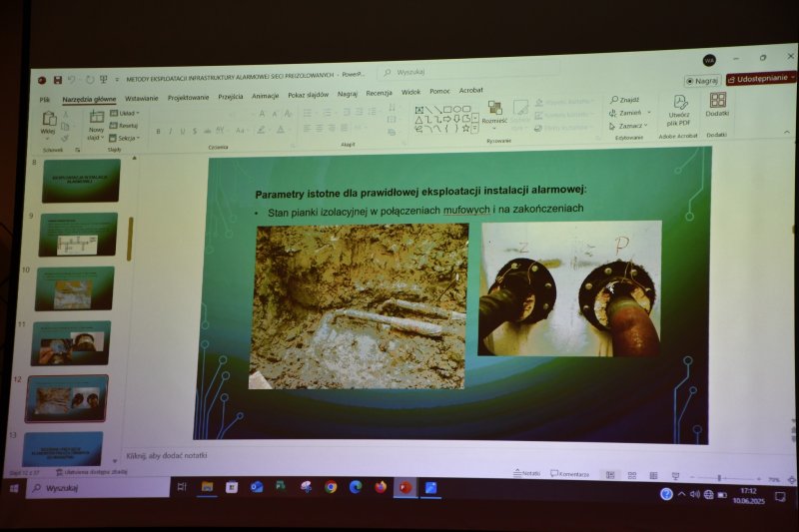The width and height of the screenshot is (799, 532).
Task: Use the format painter brush icon
Action: pos(66,138)
